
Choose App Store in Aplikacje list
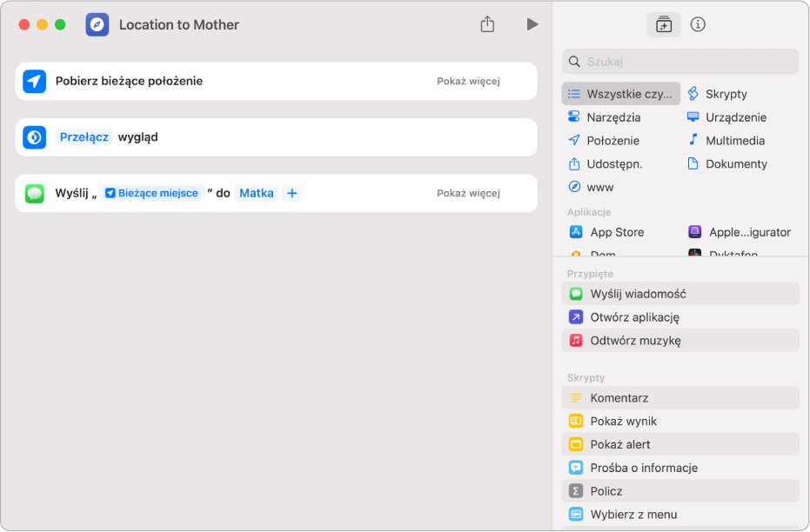click(x=606, y=232)
